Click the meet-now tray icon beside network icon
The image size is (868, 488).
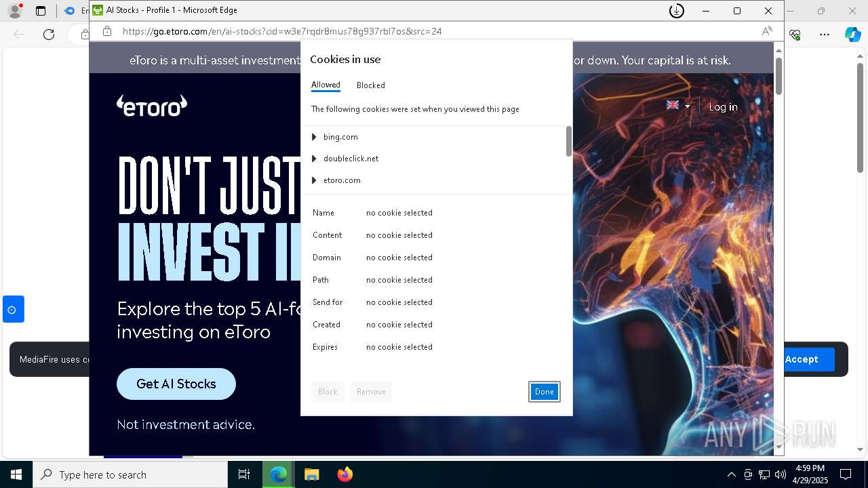point(748,474)
